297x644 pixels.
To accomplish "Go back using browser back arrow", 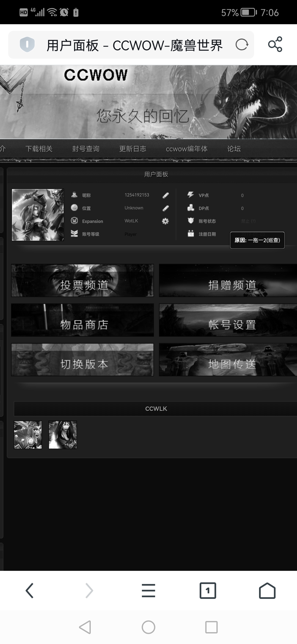I will (30, 591).
